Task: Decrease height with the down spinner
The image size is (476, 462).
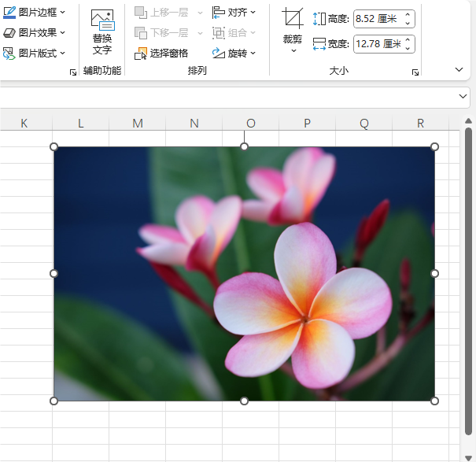Action: tap(408, 23)
